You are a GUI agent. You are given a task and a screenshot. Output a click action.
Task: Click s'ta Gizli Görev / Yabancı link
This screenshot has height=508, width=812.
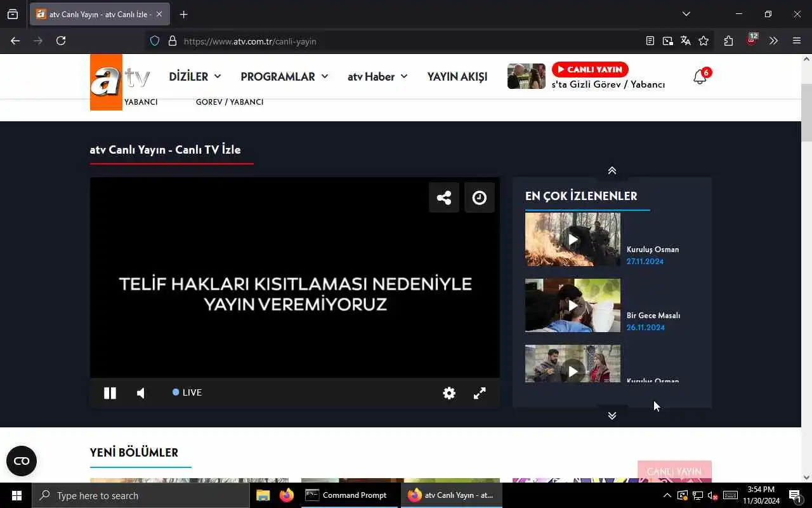click(x=608, y=84)
